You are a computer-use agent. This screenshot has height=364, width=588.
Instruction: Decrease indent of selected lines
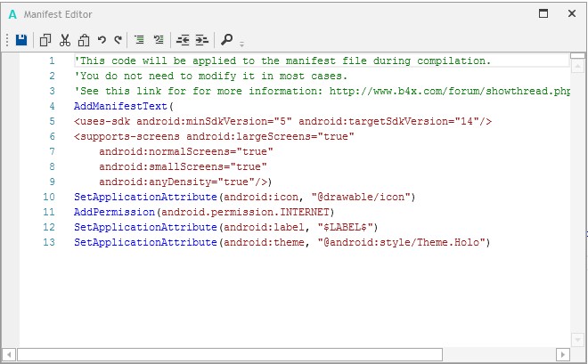point(183,40)
